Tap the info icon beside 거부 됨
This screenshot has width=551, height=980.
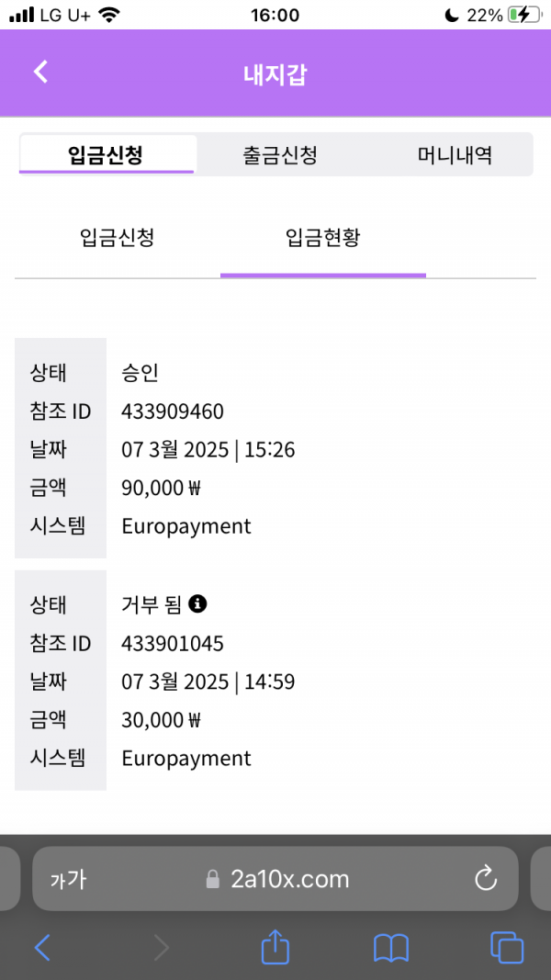coord(197,603)
